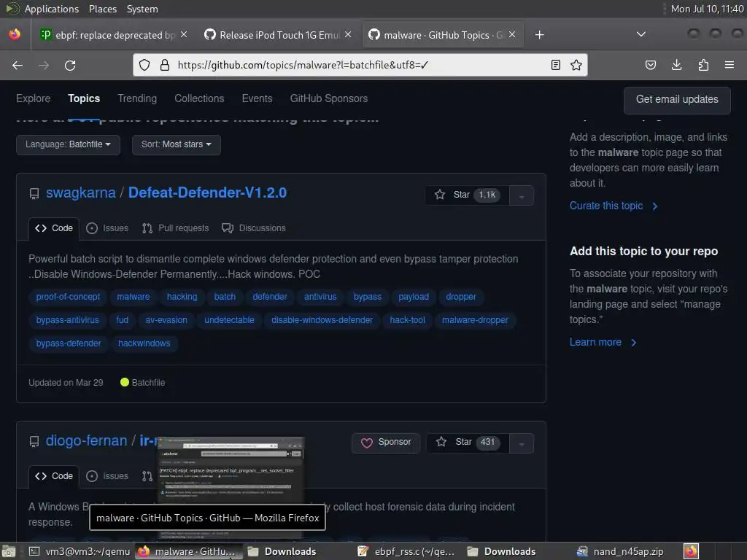Close the 'ebpf: replace deprecated' tab
The height and width of the screenshot is (560, 747).
[184, 35]
